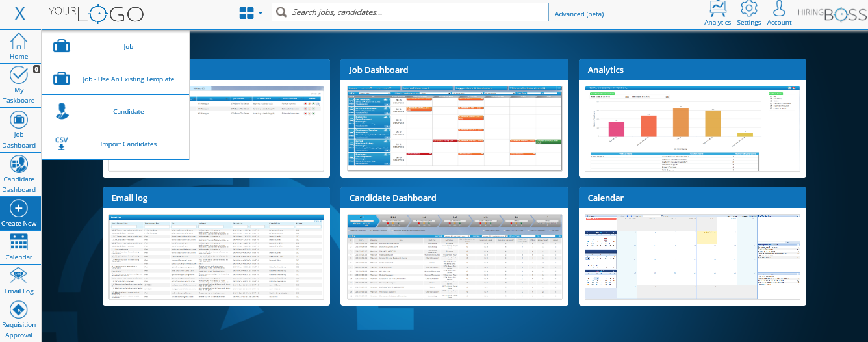Click the Job Dashboard card title

(379, 70)
